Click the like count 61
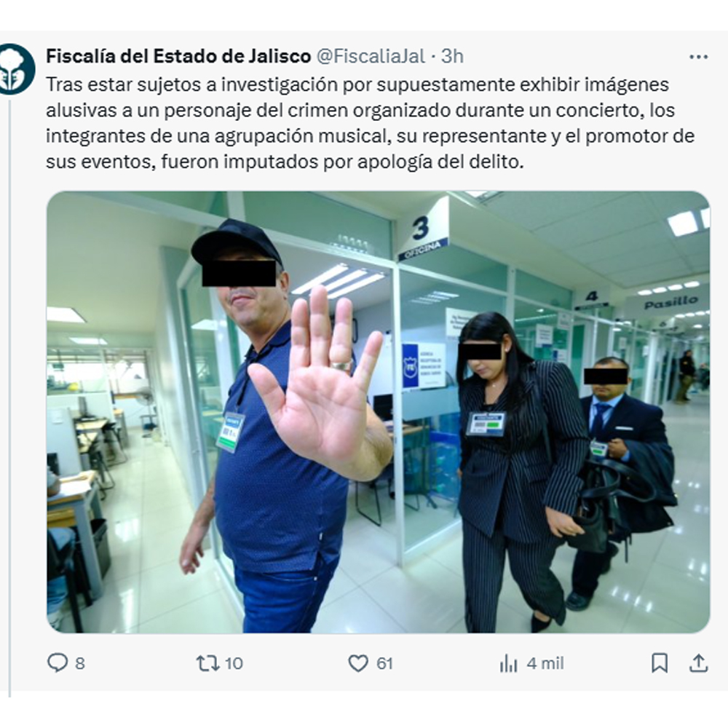This screenshot has width=728, height=728. [384, 663]
